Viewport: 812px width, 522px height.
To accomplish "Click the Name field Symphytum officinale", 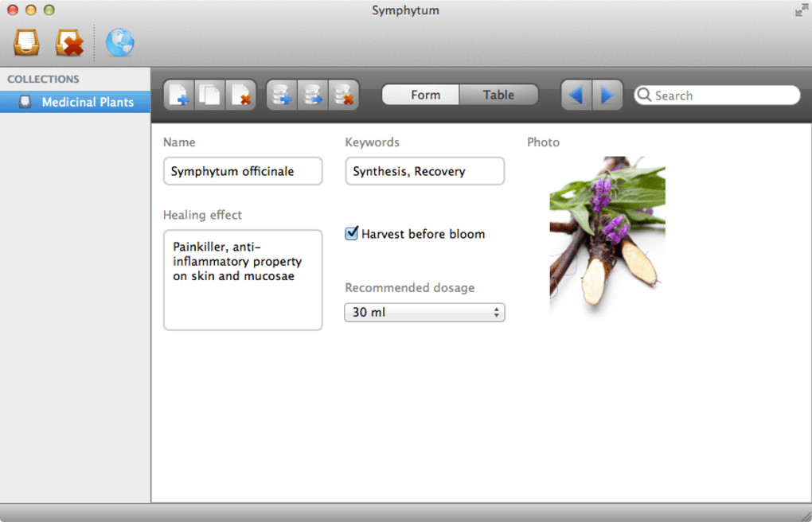I will [x=243, y=171].
